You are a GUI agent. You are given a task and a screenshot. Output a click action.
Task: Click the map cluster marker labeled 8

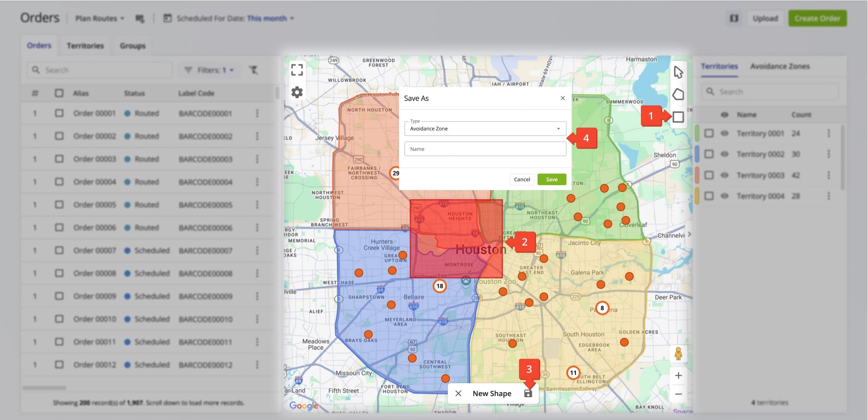602,308
